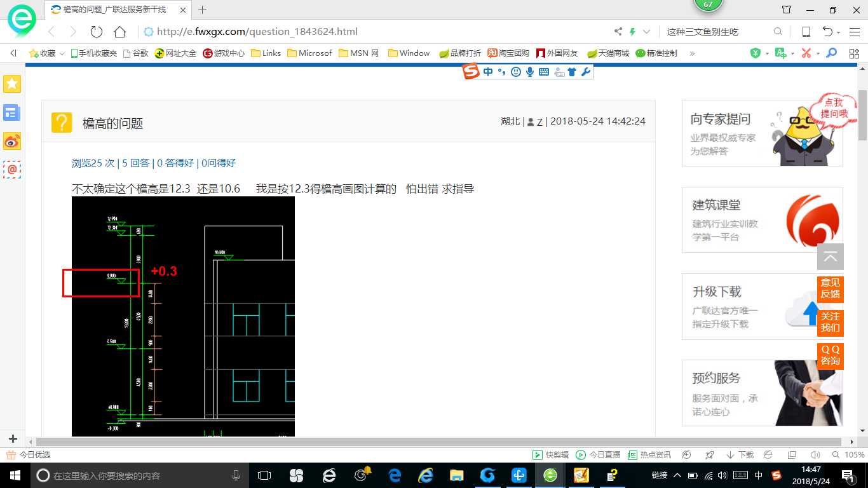Click the Sogou input S logo
The image size is (868, 488).
[471, 72]
